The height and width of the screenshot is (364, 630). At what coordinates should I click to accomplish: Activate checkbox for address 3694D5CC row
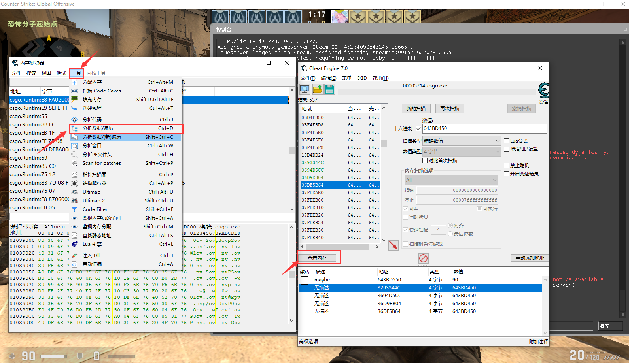pos(305,296)
